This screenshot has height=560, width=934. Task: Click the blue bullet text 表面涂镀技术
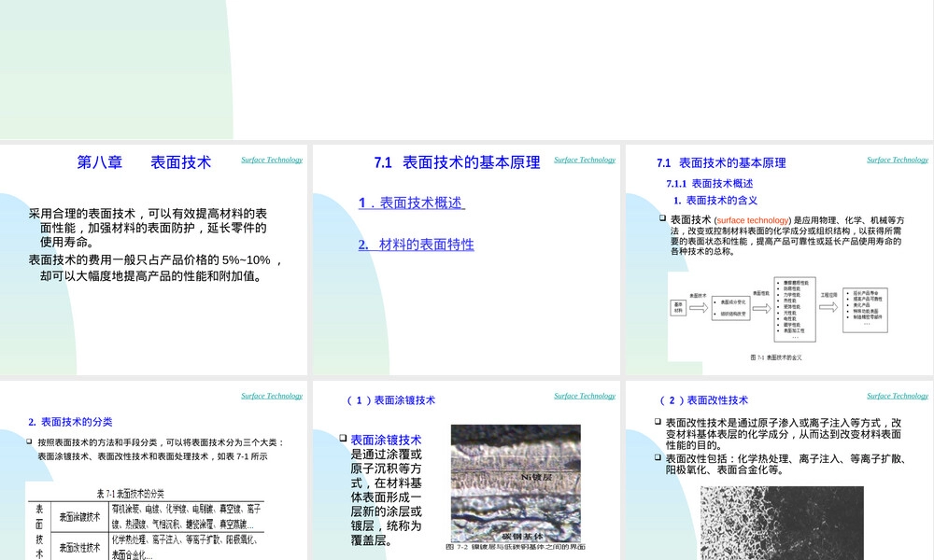[386, 440]
